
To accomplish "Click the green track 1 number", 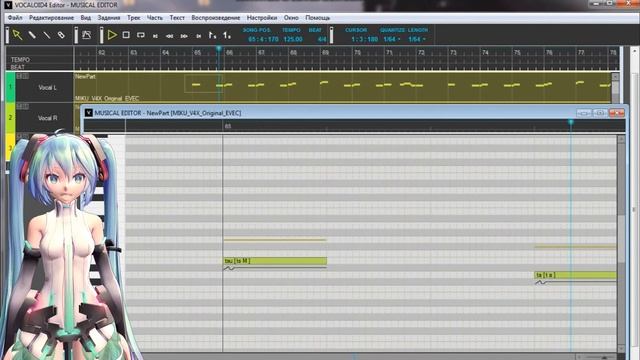I will point(10,87).
